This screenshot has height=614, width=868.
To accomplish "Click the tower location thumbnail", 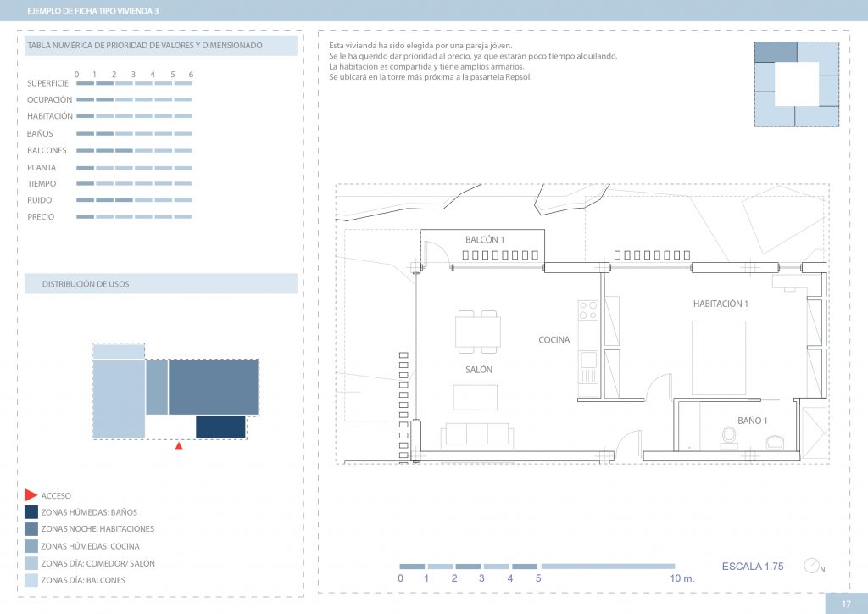I will pos(796,85).
